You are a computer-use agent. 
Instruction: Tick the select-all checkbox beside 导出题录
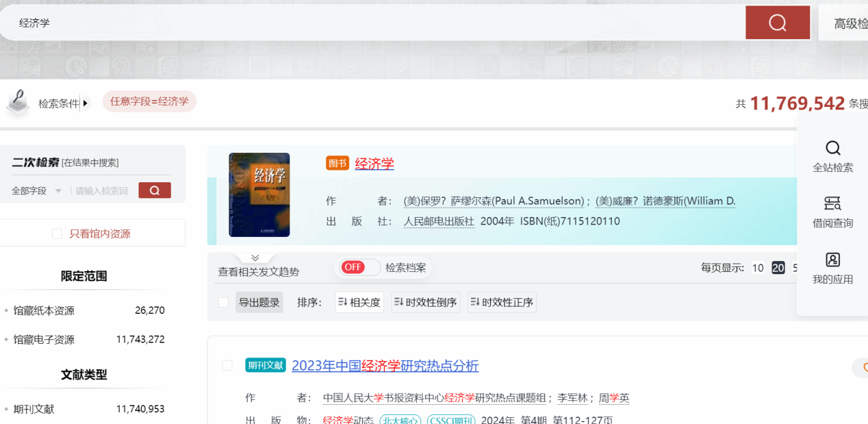pyautogui.click(x=223, y=302)
